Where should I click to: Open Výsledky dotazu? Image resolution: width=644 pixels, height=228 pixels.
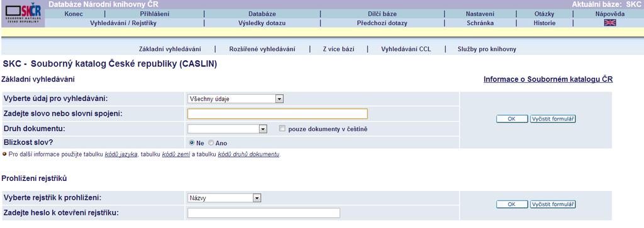[x=262, y=23]
